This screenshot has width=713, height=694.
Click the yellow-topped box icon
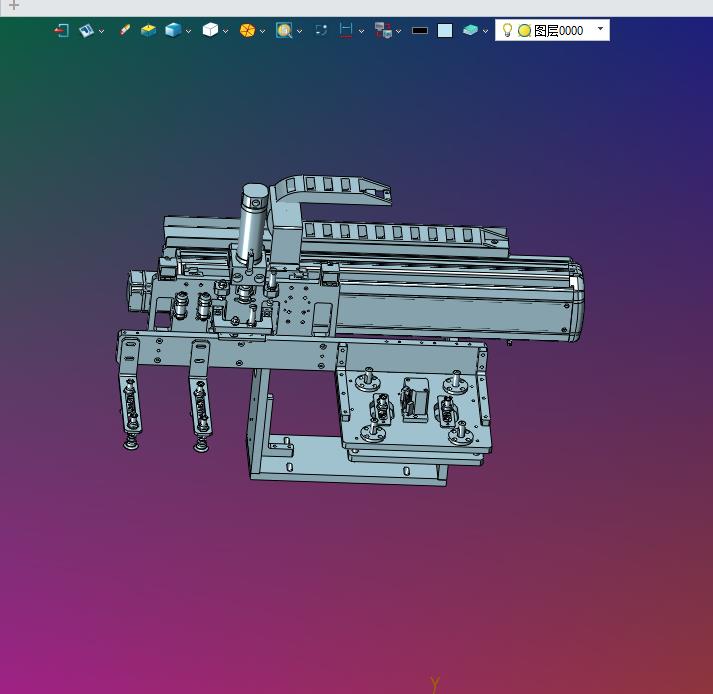(x=148, y=30)
